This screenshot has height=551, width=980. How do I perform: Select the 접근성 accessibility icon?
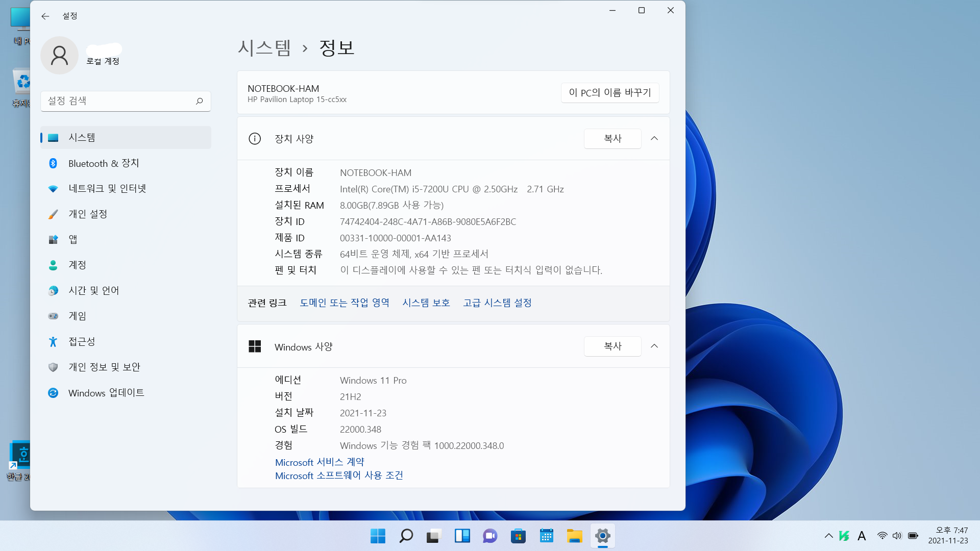53,342
